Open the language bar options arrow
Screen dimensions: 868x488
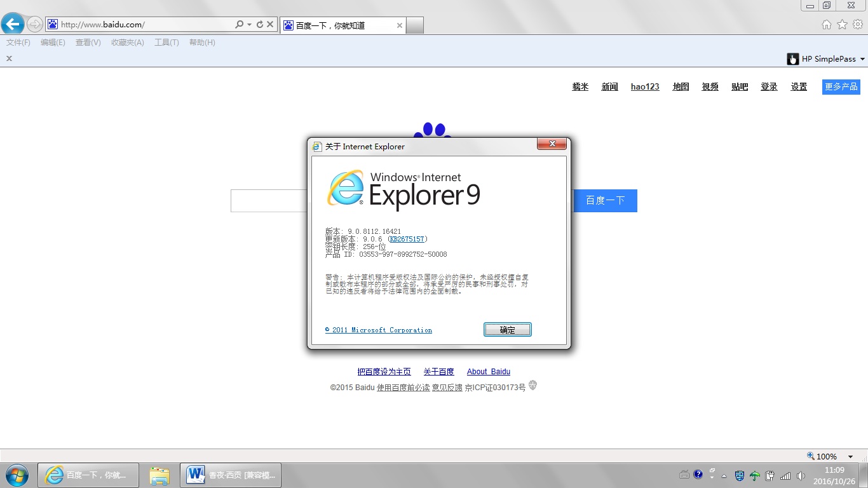(712, 478)
